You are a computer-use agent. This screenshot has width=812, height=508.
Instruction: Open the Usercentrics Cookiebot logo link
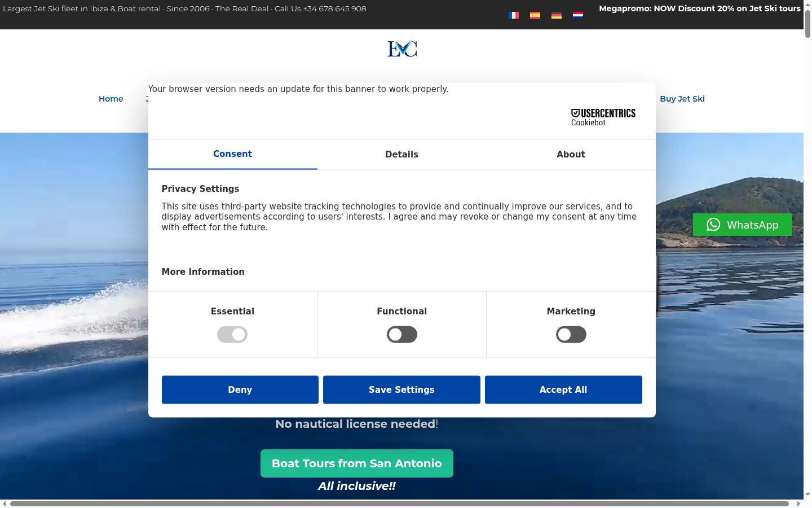click(603, 117)
